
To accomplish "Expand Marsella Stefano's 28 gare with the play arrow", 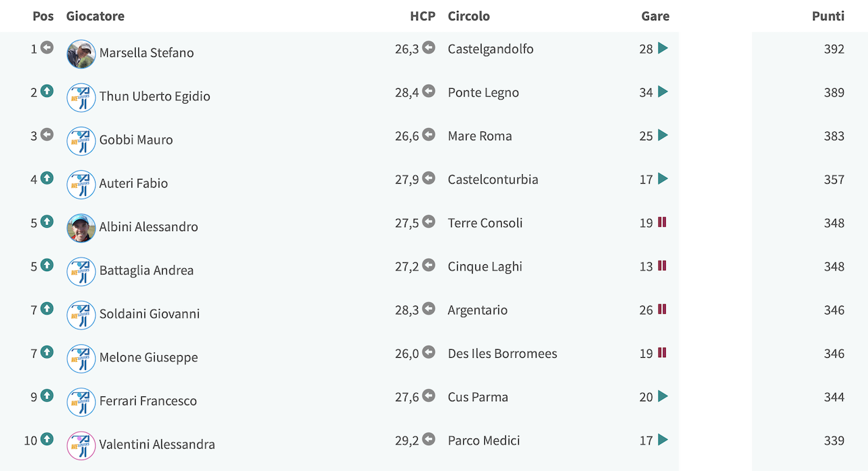I will (x=663, y=48).
